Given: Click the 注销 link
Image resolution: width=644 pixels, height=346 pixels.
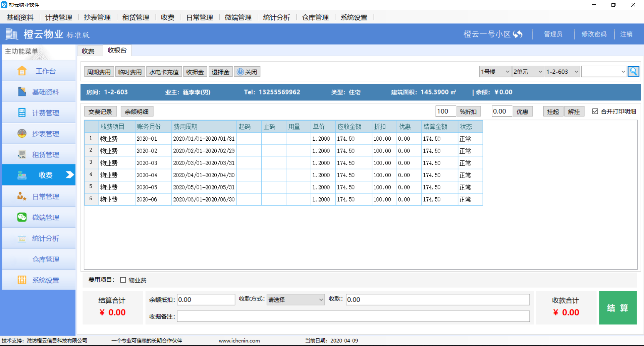Looking at the screenshot, I should 626,34.
